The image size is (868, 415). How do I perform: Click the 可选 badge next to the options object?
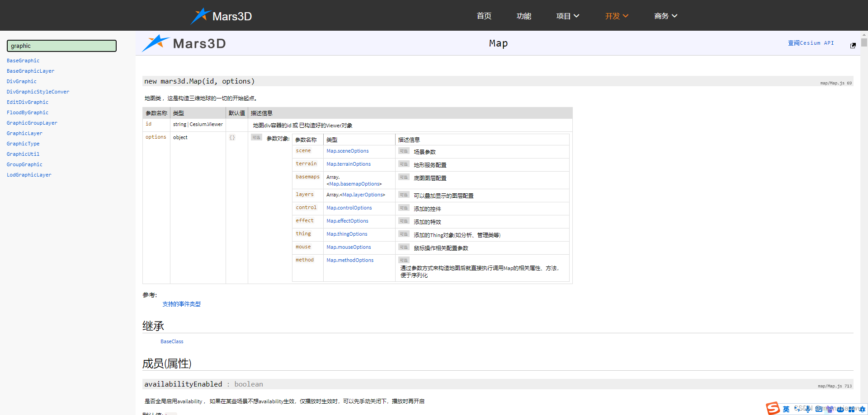tap(256, 137)
